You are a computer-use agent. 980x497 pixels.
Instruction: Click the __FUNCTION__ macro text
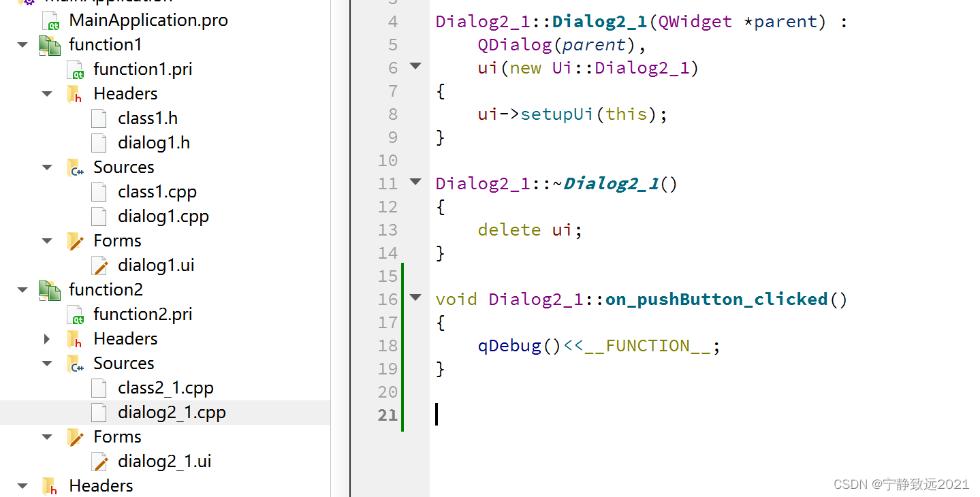(648, 345)
